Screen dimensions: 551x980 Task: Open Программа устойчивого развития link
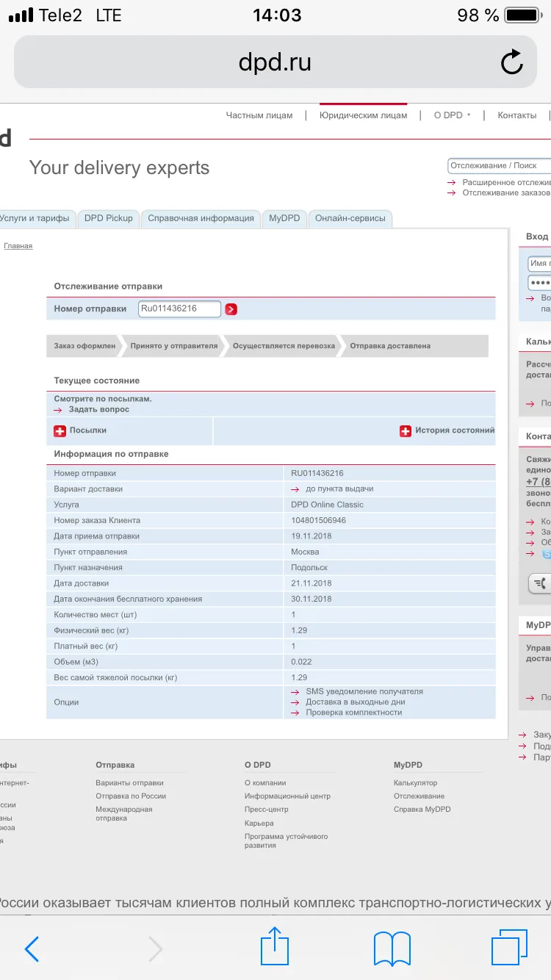(286, 841)
